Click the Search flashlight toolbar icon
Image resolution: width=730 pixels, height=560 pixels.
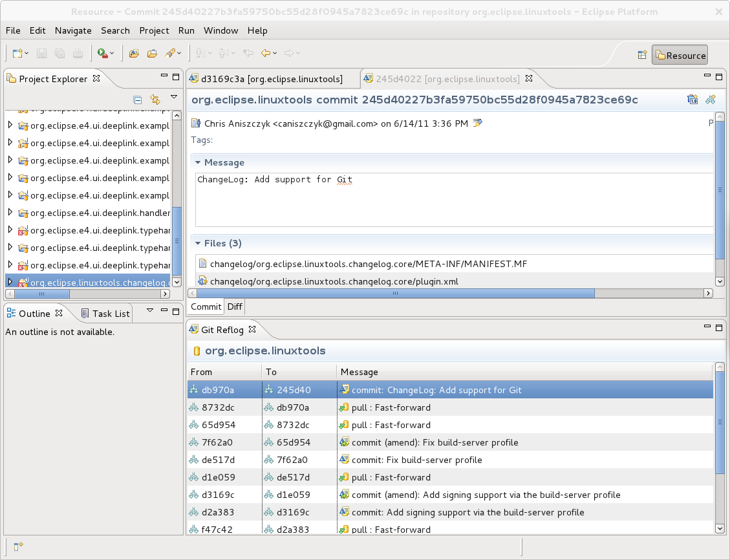coord(170,53)
